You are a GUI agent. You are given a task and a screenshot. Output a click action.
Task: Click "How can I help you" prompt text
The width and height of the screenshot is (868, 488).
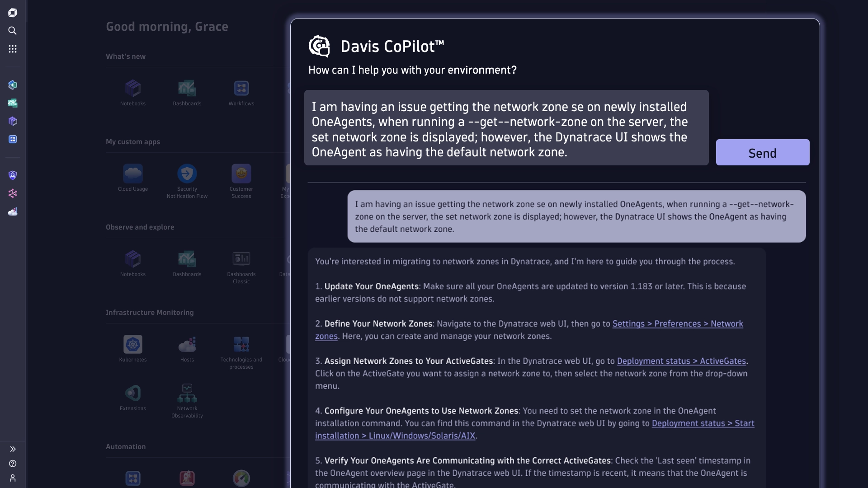[x=412, y=70]
